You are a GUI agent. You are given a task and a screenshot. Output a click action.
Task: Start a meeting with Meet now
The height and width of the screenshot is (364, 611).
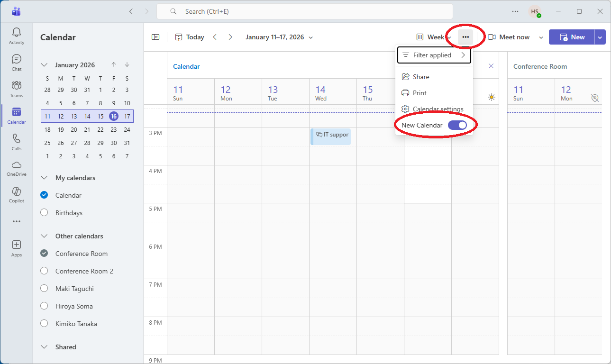coord(510,37)
